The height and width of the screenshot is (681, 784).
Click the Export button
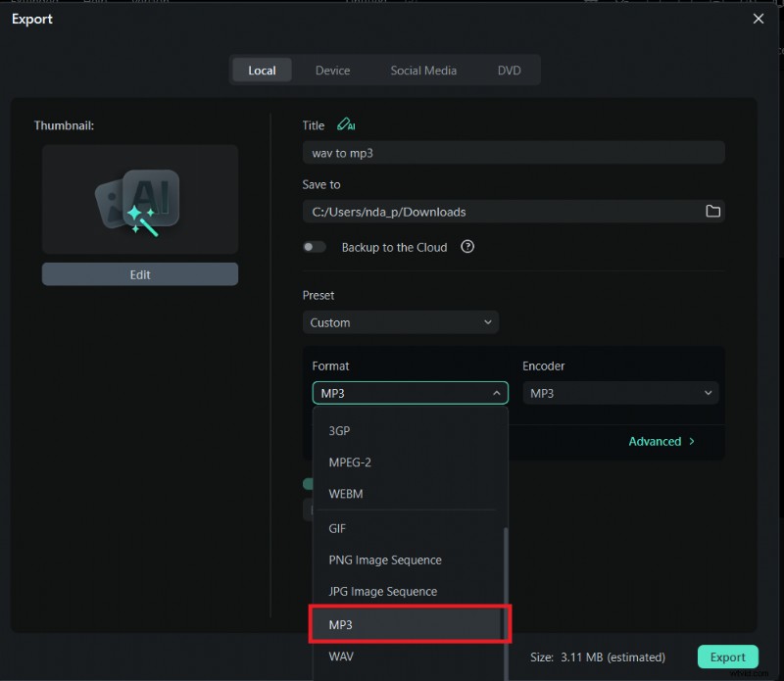[727, 657]
